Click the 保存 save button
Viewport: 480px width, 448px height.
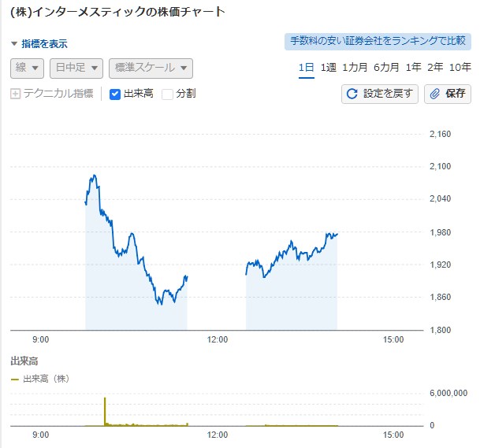(447, 94)
